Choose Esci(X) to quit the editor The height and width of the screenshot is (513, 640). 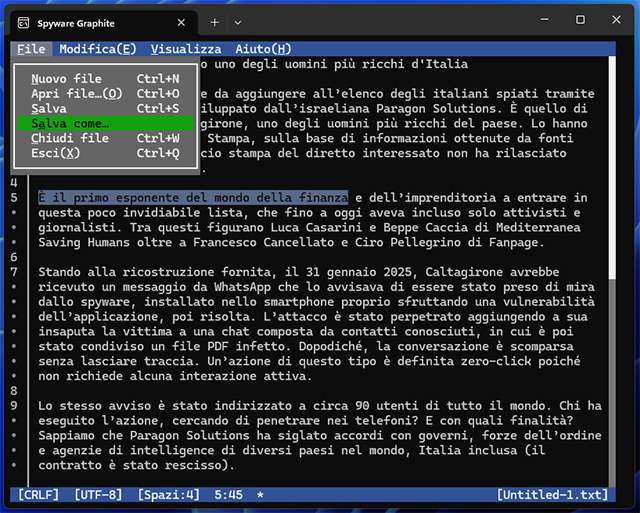pos(105,153)
